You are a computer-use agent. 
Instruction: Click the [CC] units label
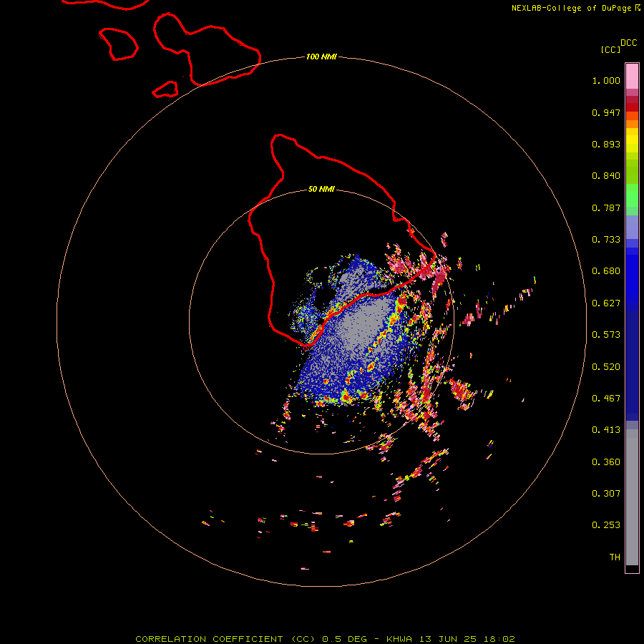tap(611, 49)
